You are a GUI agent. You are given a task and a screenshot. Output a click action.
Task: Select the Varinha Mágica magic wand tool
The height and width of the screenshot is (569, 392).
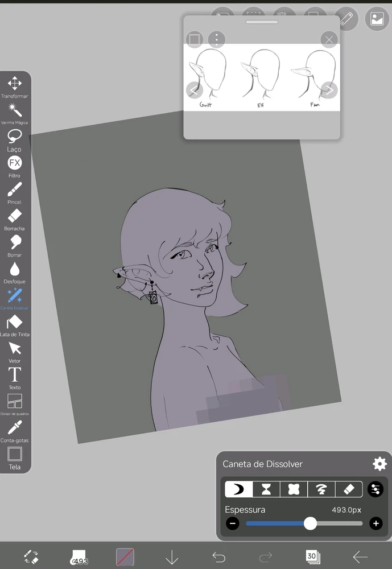click(x=15, y=114)
